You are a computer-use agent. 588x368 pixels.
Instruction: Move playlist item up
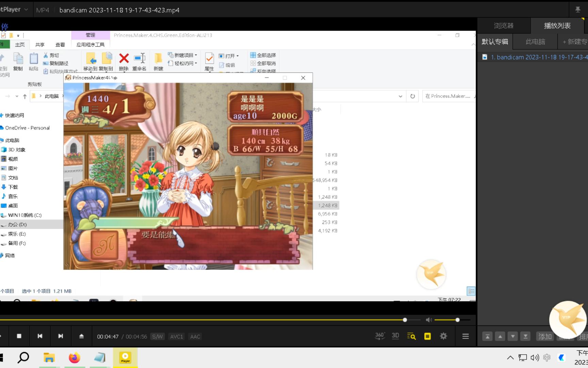(x=500, y=337)
